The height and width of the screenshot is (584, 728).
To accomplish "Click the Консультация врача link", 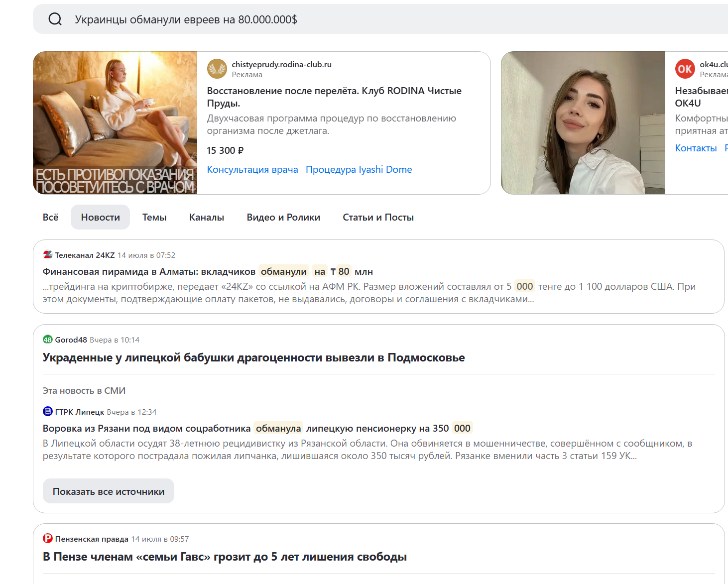I will pos(252,169).
